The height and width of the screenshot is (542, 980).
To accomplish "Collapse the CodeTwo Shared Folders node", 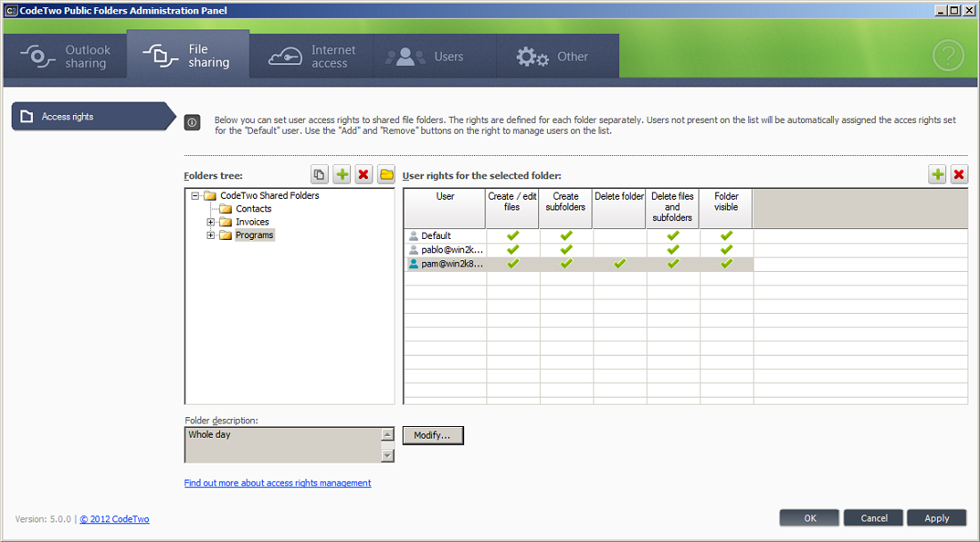I will click(195, 195).
